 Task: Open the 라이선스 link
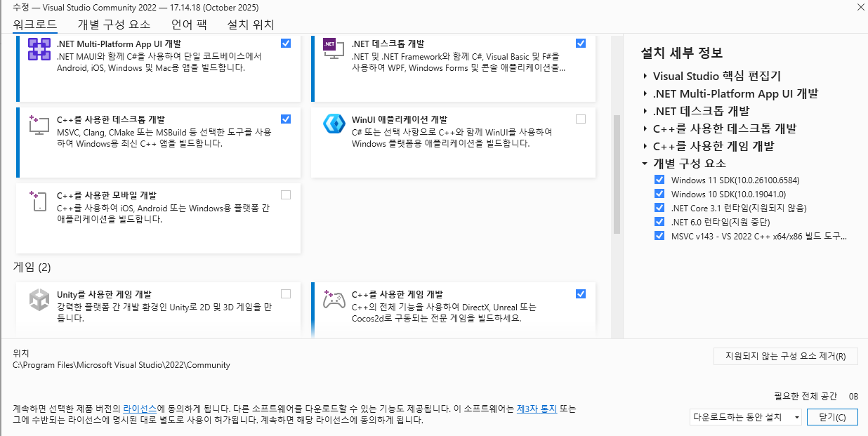point(140,408)
